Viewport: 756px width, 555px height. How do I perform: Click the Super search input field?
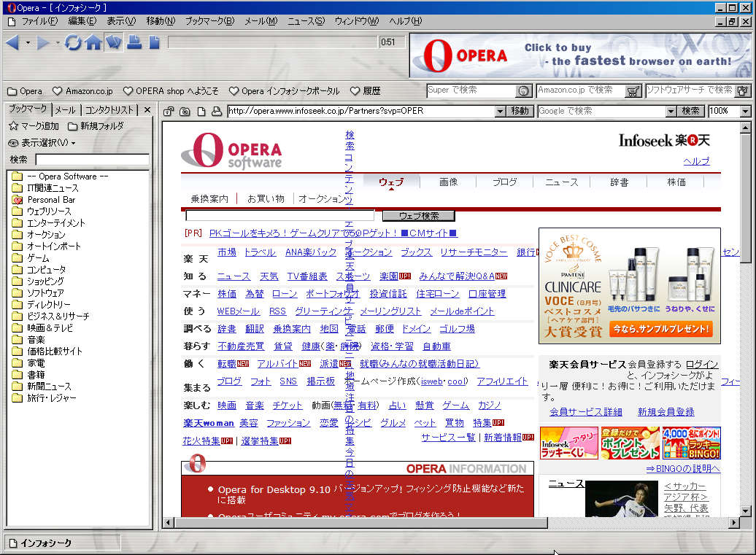coord(471,90)
